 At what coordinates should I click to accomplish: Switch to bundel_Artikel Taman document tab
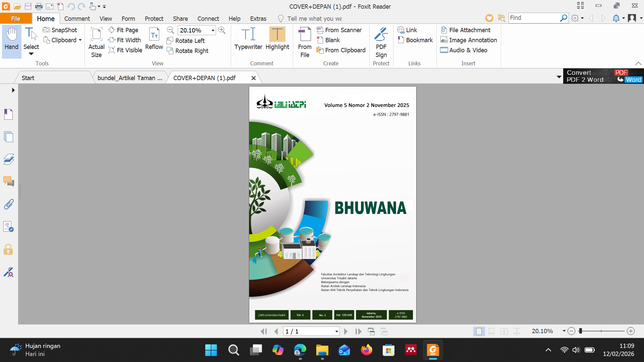[130, 78]
